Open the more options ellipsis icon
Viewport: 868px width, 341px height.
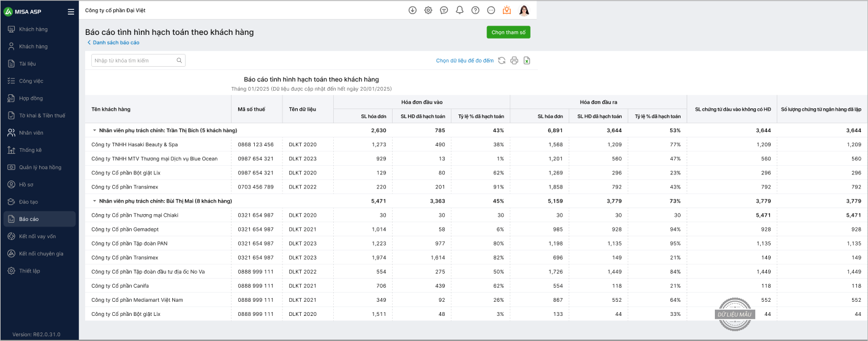pyautogui.click(x=491, y=10)
